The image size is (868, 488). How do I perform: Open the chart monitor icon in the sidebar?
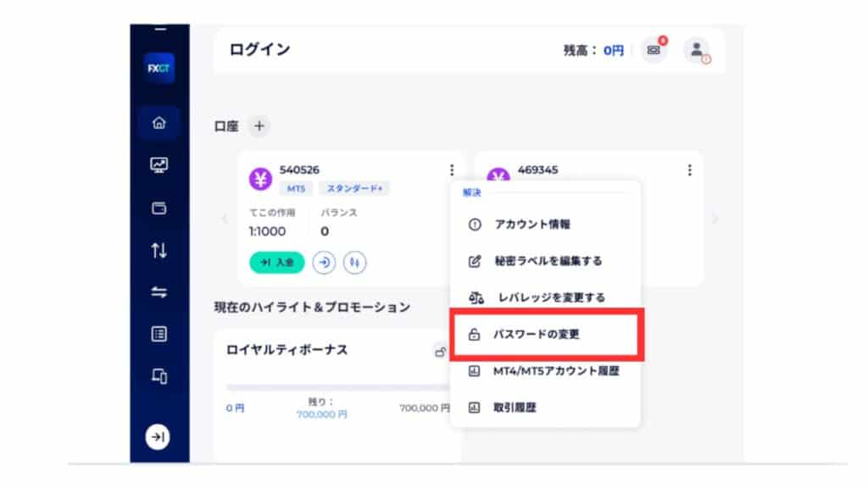(x=159, y=165)
